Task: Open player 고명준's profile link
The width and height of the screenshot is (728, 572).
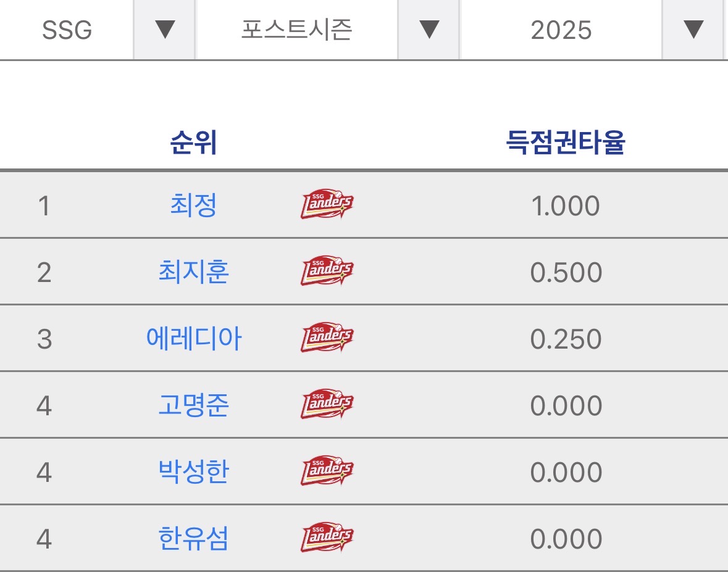Action: coord(193,405)
